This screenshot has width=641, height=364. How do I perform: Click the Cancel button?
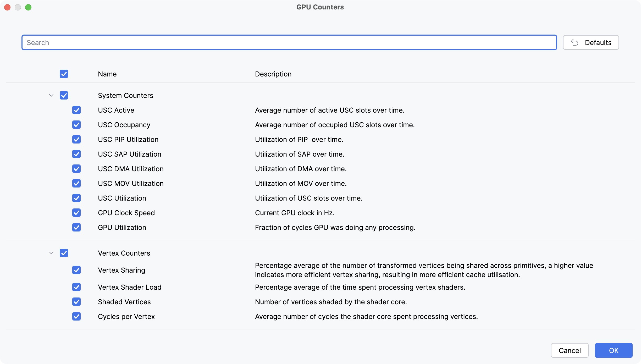(570, 350)
